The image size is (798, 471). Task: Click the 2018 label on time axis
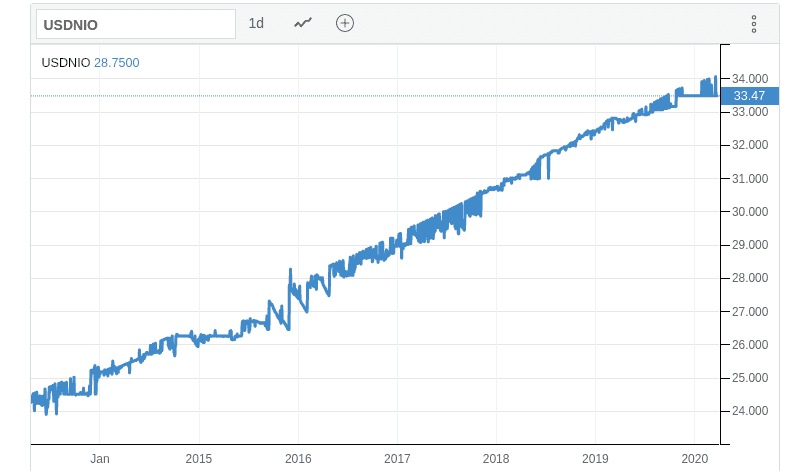click(x=496, y=459)
